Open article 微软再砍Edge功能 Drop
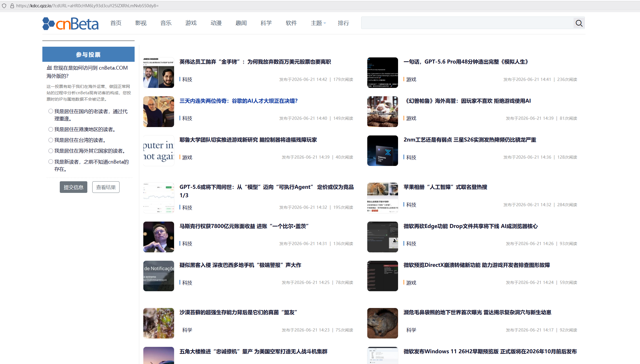 click(471, 226)
